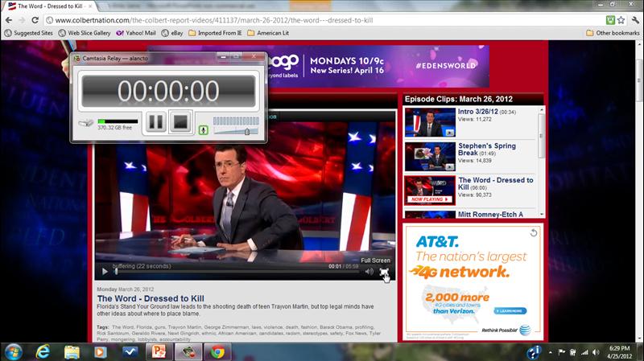This screenshot has height=361, width=644.
Task: Open now-playing Dressed to Kill thumbnail
Action: tap(430, 191)
